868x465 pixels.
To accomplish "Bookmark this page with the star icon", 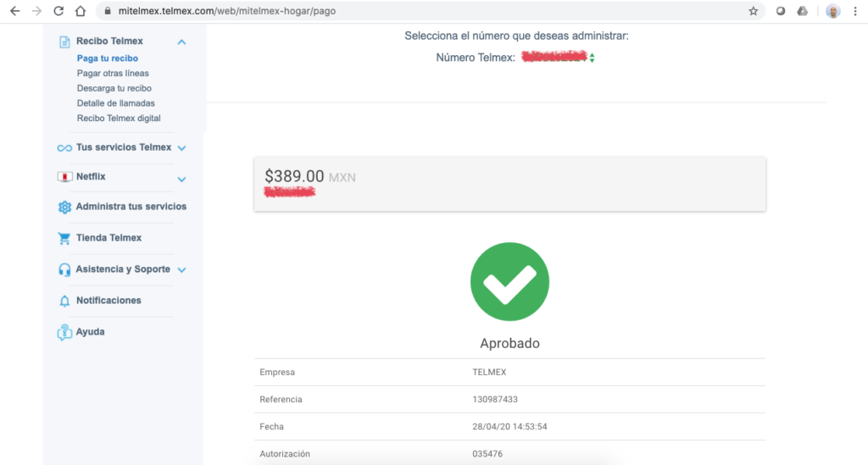I will tap(754, 11).
